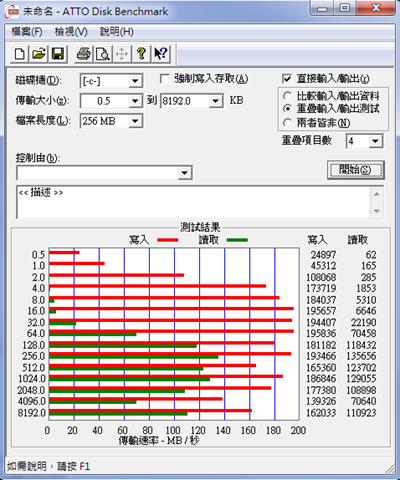Open the 檔案(F) menu
The image size is (400, 480).
(x=27, y=32)
